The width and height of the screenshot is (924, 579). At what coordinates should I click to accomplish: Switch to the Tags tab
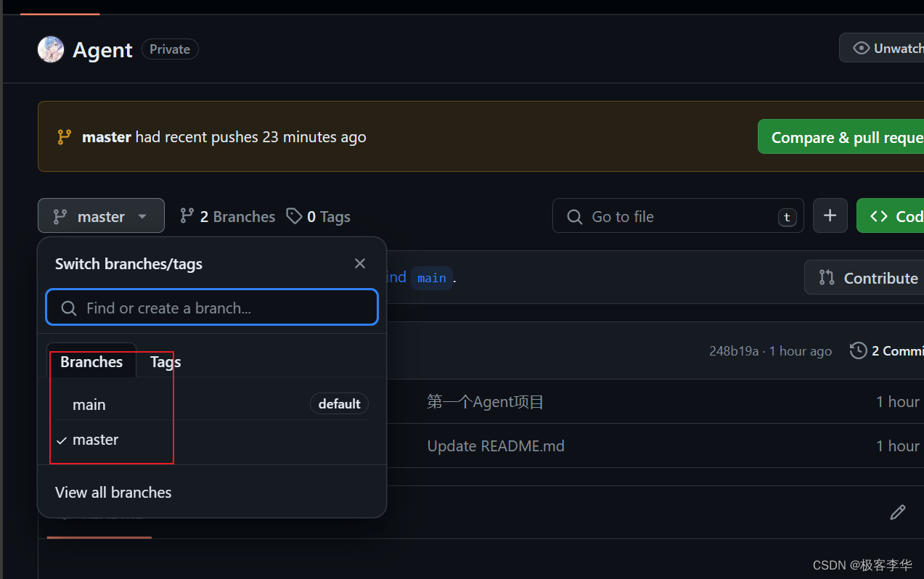[165, 361]
